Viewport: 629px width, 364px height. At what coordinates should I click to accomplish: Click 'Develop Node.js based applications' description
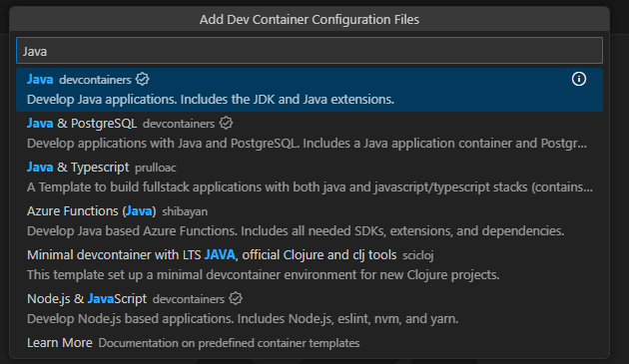pos(243,319)
